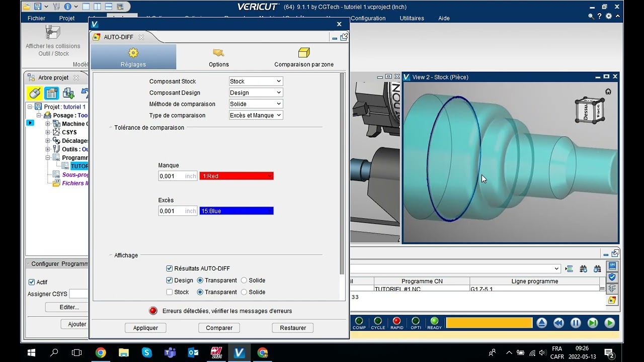This screenshot has width=644, height=362.
Task: Expand the CSYS tree node
Action: coord(48,132)
